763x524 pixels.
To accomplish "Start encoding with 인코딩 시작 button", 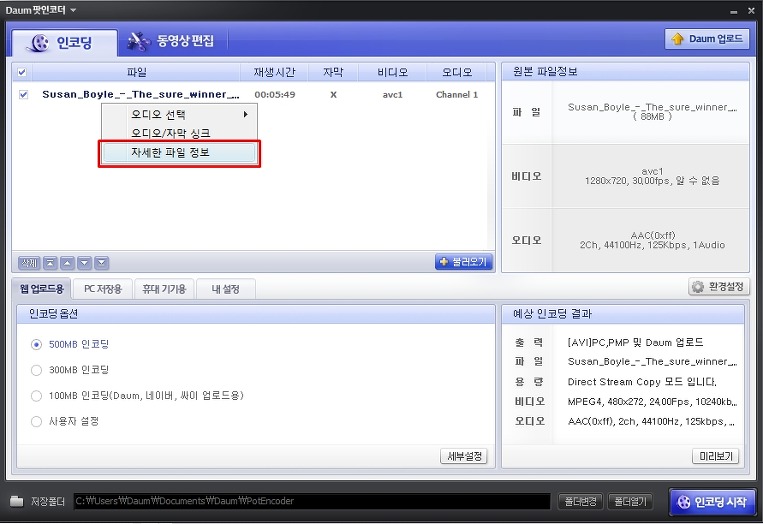I will pos(713,501).
